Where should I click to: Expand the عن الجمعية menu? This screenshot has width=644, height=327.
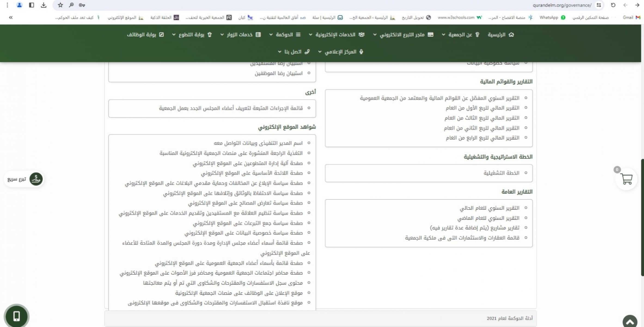(x=460, y=35)
